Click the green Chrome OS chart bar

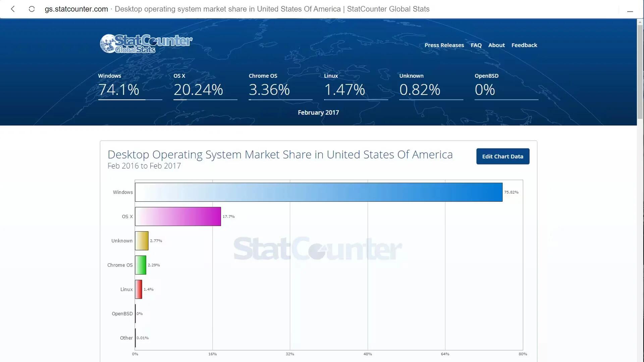[x=141, y=265]
